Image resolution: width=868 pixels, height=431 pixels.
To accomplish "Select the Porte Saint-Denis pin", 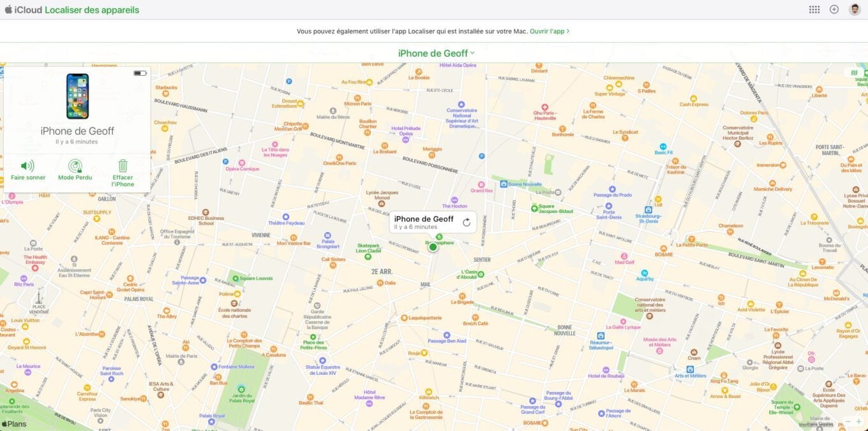I will (x=608, y=206).
